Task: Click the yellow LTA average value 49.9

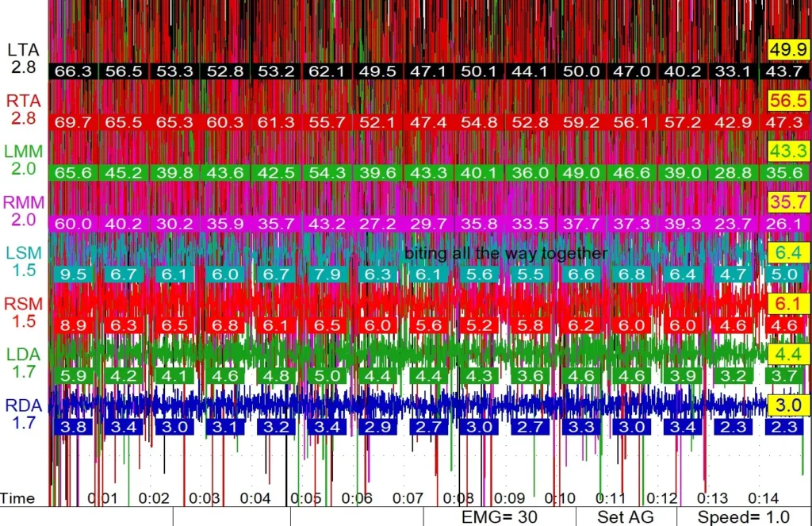Action: click(787, 50)
